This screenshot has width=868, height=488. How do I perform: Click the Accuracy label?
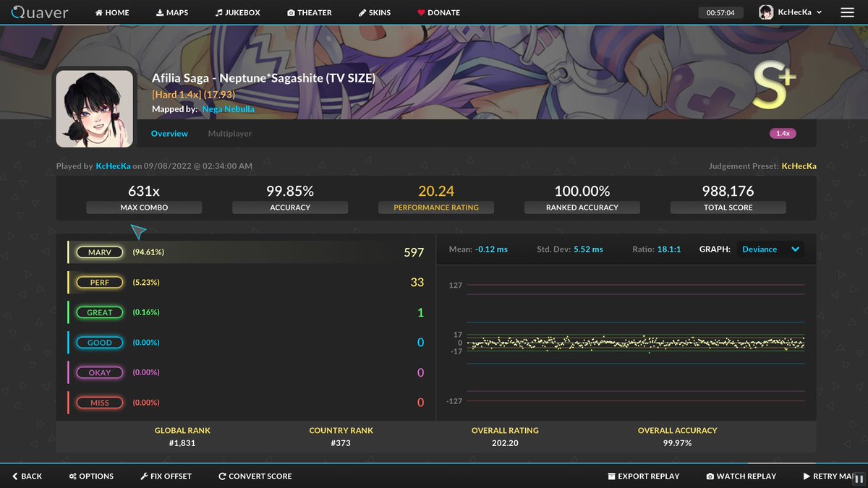tap(290, 207)
